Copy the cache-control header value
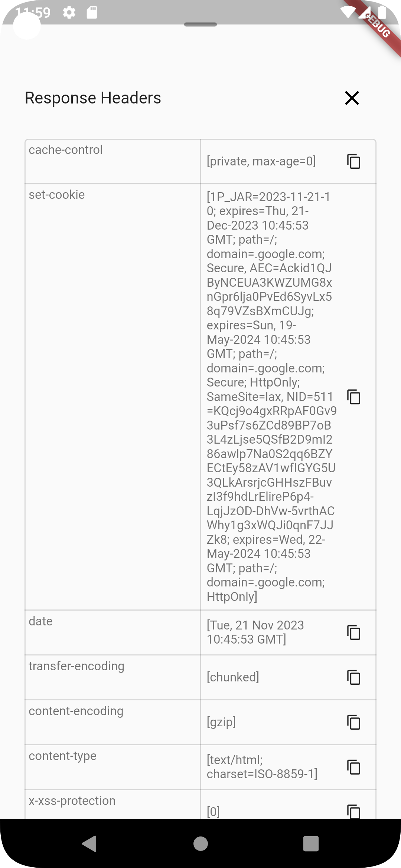The height and width of the screenshot is (868, 401). point(353,162)
